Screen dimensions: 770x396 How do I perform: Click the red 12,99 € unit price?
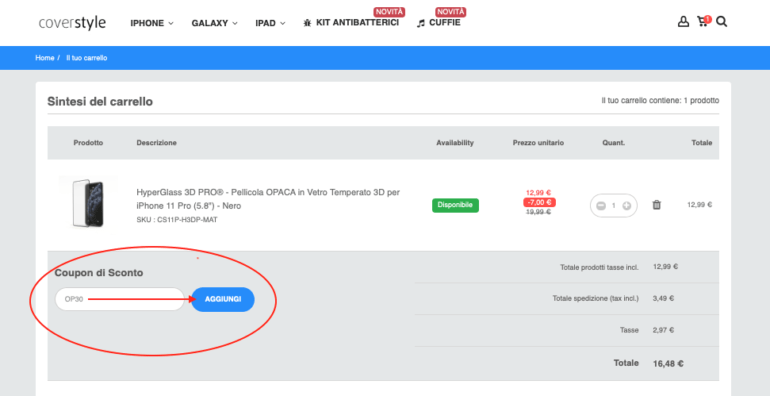pyautogui.click(x=538, y=193)
